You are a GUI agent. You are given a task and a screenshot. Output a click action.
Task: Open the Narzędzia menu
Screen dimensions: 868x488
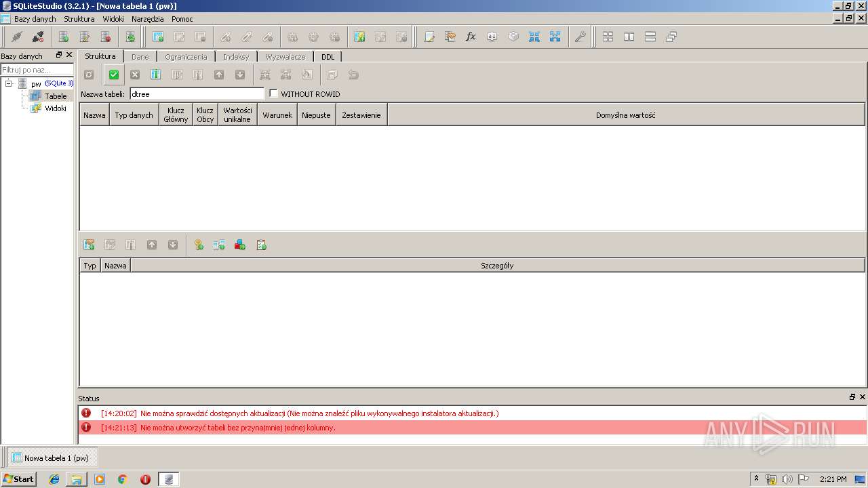click(x=148, y=19)
